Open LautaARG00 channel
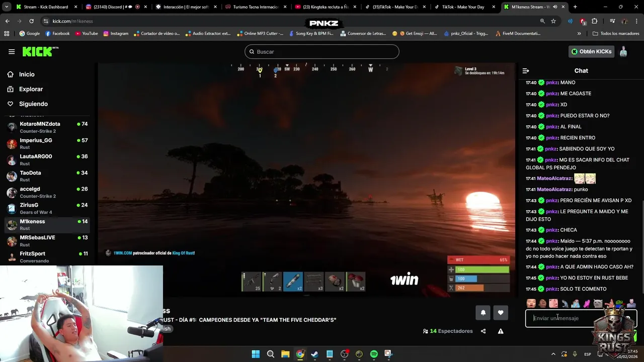The width and height of the screenshot is (644, 362). coord(47,159)
